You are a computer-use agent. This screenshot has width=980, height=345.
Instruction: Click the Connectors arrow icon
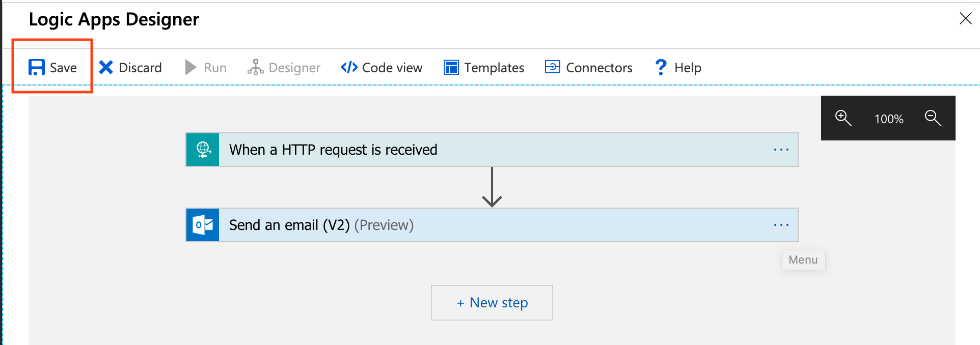tap(553, 67)
